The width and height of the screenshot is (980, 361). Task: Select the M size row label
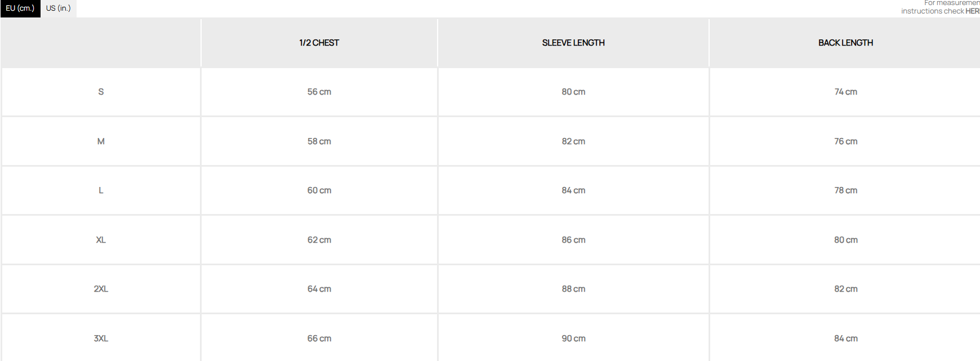tap(101, 141)
